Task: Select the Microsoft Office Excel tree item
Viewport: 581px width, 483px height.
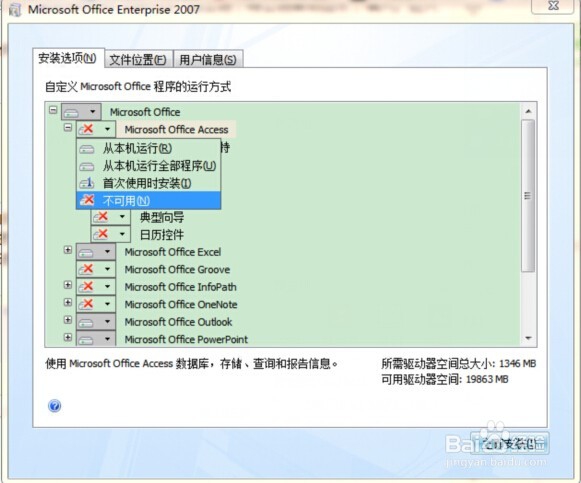Action: point(173,252)
